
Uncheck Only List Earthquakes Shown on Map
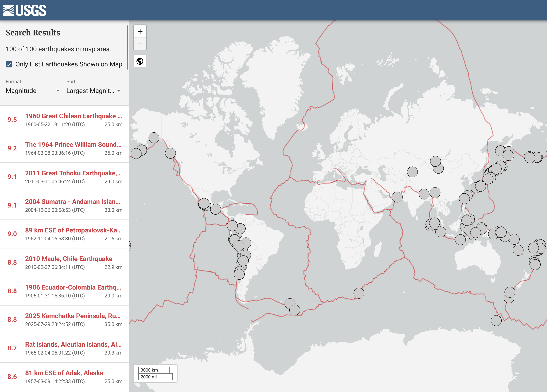click(9, 64)
